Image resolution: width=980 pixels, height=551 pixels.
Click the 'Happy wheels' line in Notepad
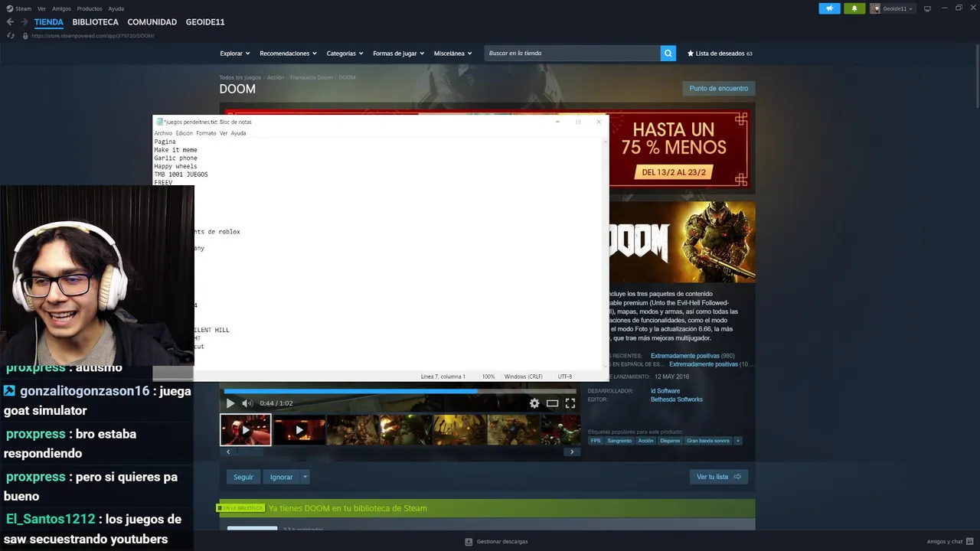(x=175, y=166)
